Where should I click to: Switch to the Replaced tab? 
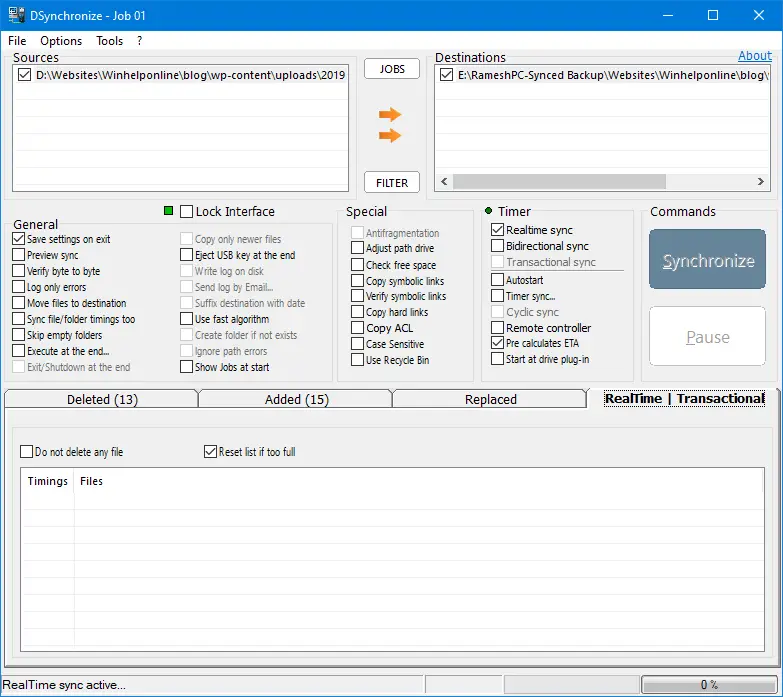[490, 399]
